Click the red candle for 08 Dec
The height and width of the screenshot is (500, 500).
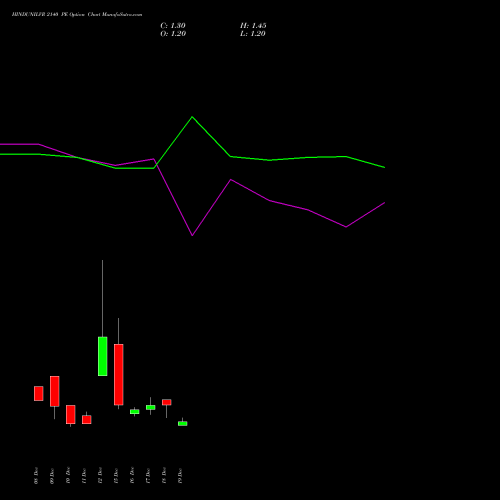[39, 393]
